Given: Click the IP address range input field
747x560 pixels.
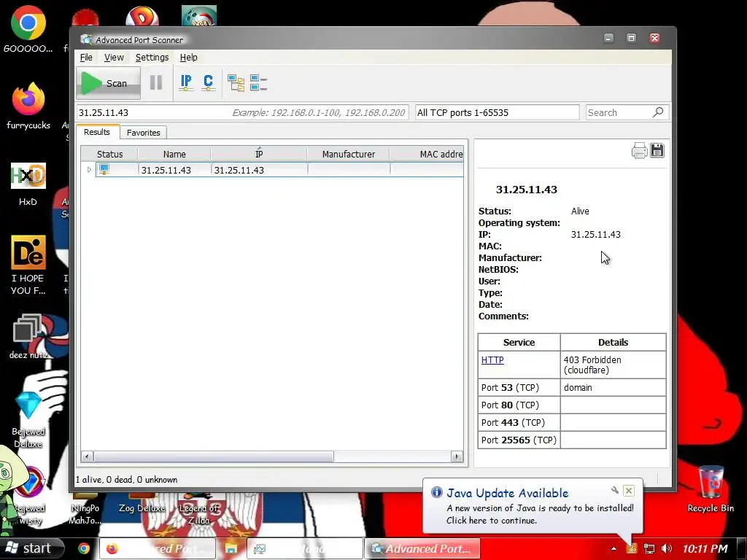Looking at the screenshot, I should click(x=242, y=112).
